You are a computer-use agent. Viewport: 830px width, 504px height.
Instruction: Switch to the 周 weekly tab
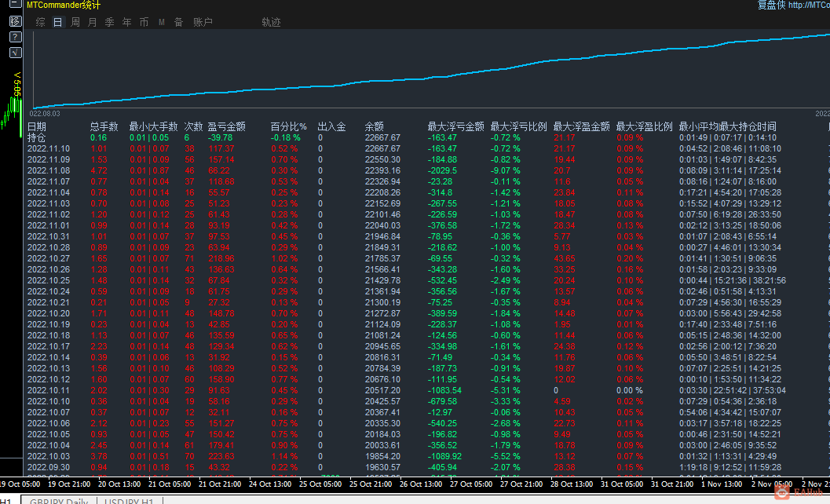[75, 22]
